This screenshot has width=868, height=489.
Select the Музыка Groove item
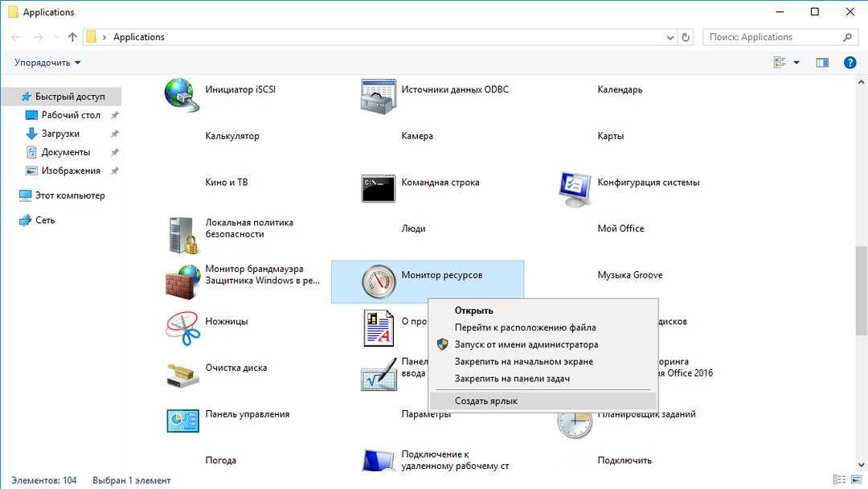[630, 275]
